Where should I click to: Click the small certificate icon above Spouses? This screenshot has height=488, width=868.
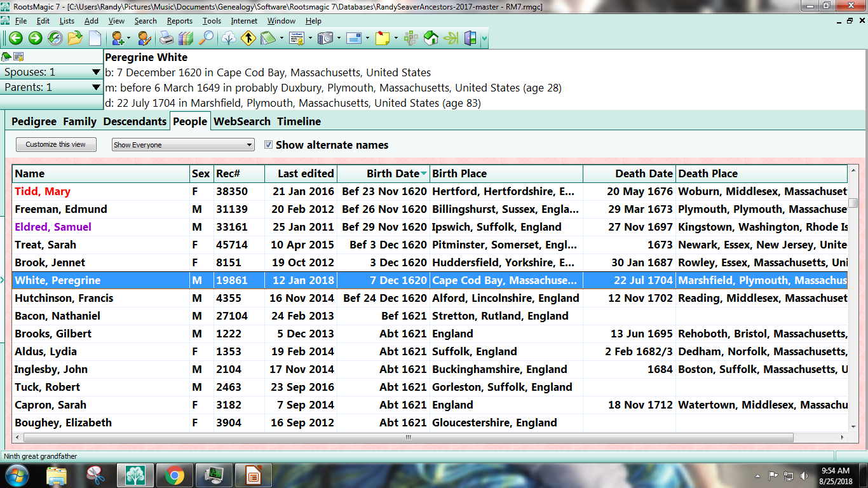coord(18,57)
